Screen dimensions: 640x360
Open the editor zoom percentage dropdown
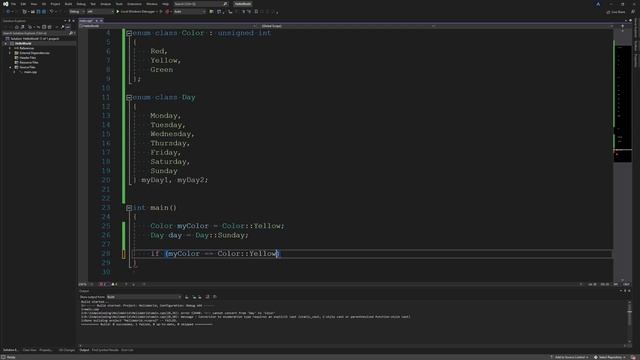pyautogui.click(x=86, y=284)
